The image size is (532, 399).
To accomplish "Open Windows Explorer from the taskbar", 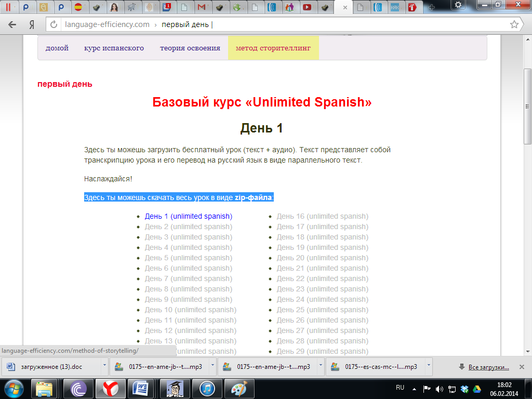I will coord(44,389).
